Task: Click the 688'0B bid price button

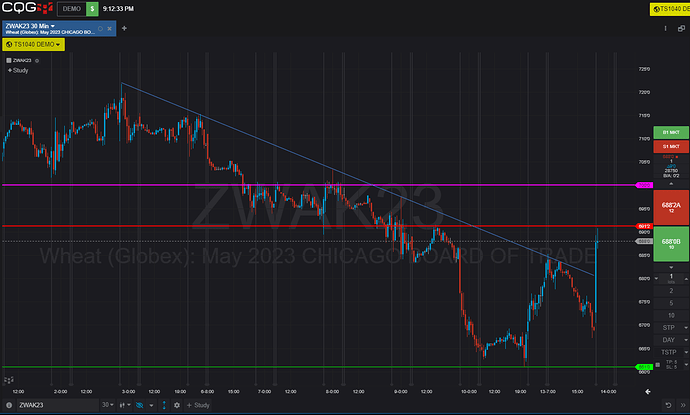Action: tap(671, 244)
